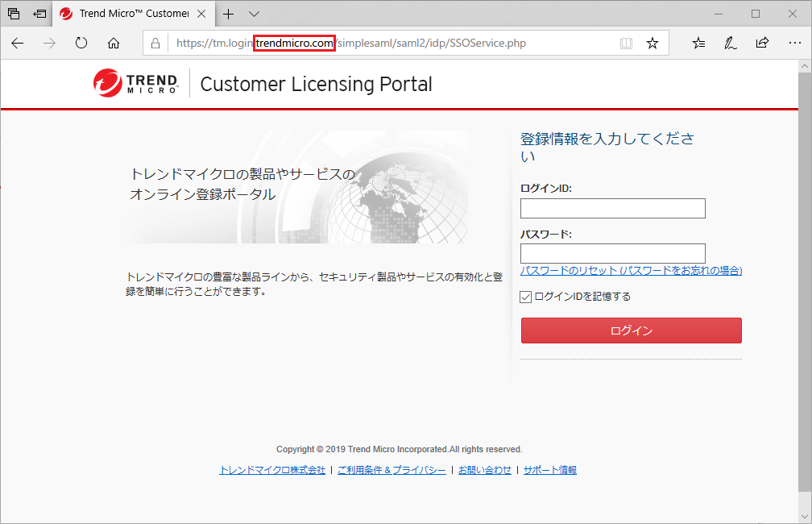Viewport: 812px width, 524px height.
Task: Click the share page icon
Action: (x=762, y=43)
